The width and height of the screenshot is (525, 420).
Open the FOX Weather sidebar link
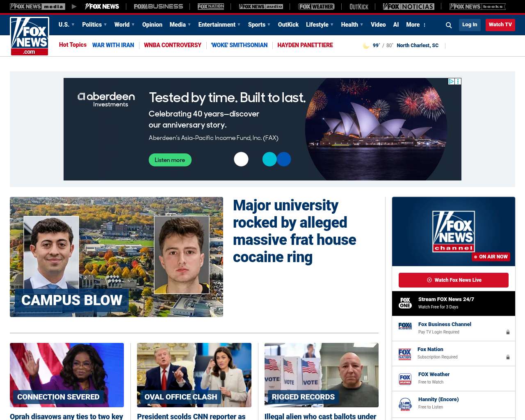pos(434,374)
